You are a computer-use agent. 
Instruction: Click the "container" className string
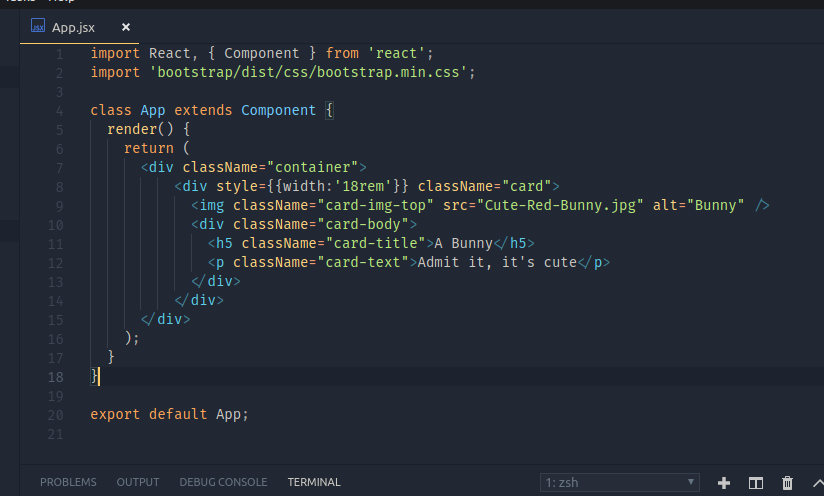pyautogui.click(x=313, y=167)
